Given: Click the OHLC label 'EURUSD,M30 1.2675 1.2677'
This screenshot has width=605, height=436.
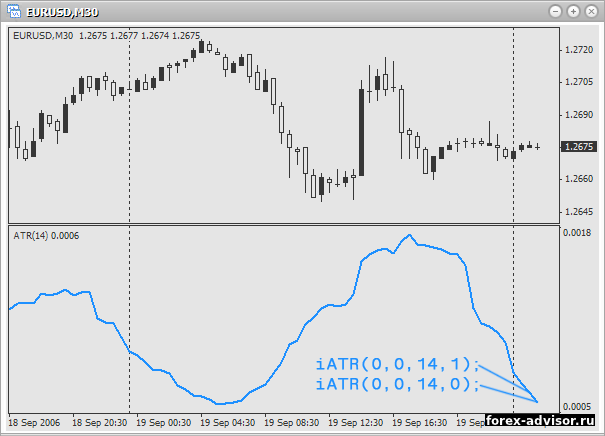Looking at the screenshot, I should 106,36.
